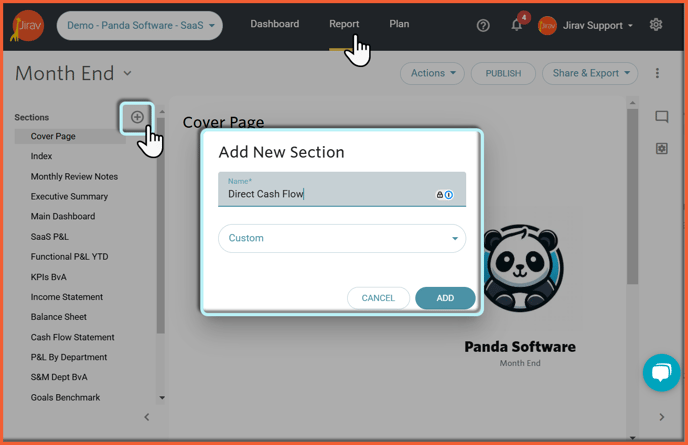
Task: Select Executive Summary section
Action: [x=69, y=197]
